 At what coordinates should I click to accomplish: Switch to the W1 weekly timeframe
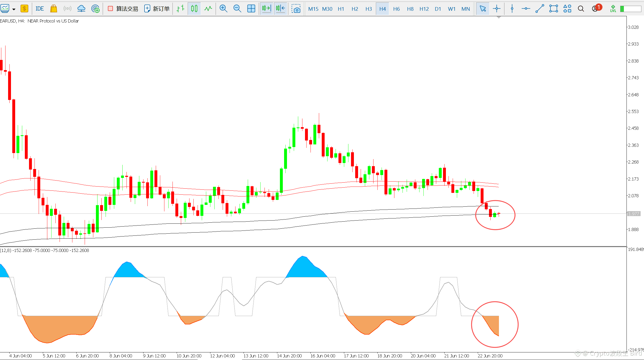452,9
